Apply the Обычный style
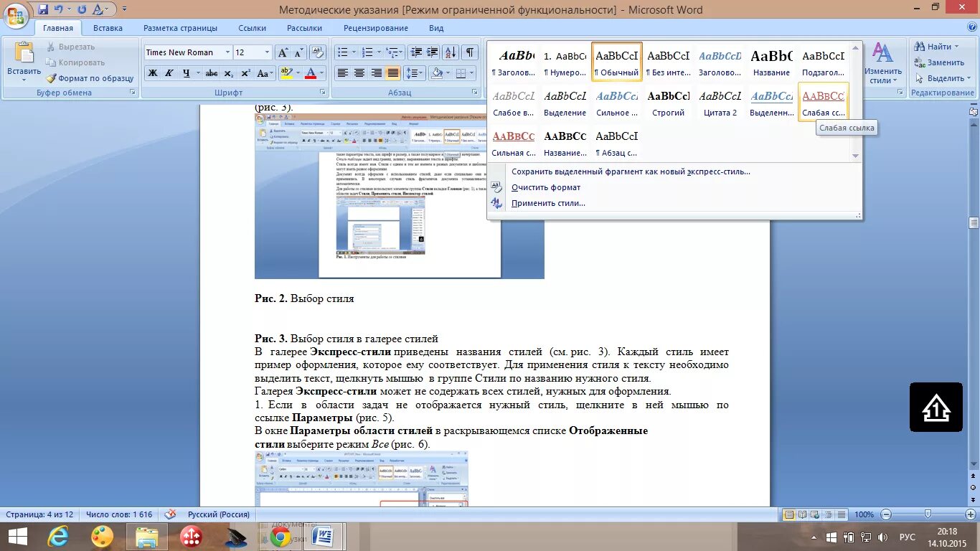 [x=617, y=62]
